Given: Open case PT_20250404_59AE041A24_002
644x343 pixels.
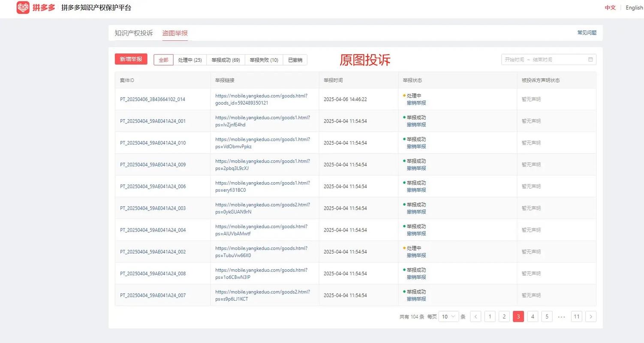Looking at the screenshot, I should coord(153,252).
